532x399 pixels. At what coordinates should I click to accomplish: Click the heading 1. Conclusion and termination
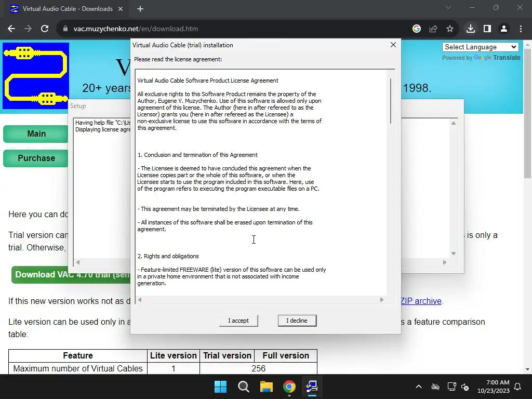[x=197, y=155]
